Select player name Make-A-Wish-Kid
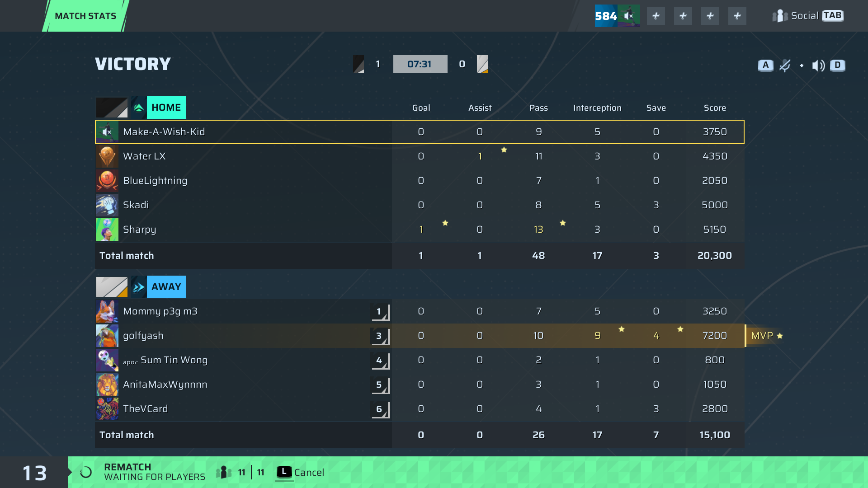The height and width of the screenshot is (488, 868). (x=164, y=132)
